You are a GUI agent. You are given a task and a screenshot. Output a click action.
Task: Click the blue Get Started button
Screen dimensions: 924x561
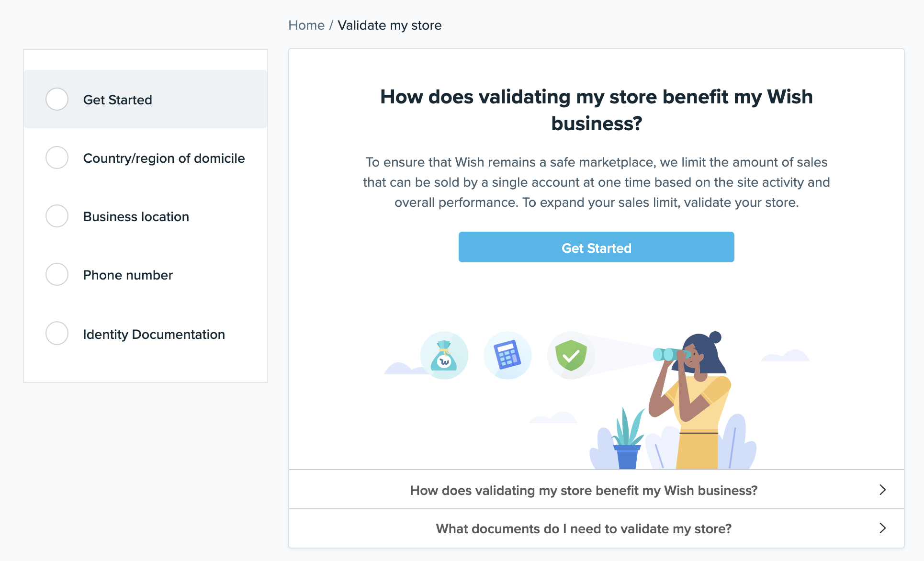(597, 247)
